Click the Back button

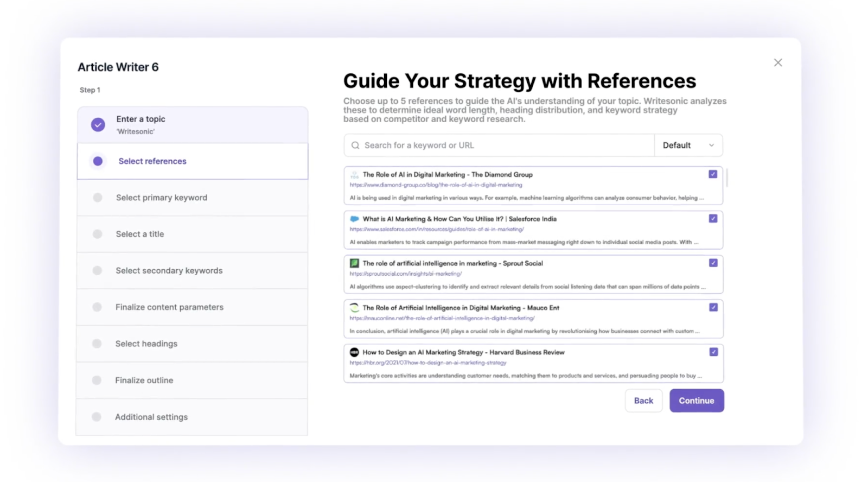[643, 401]
